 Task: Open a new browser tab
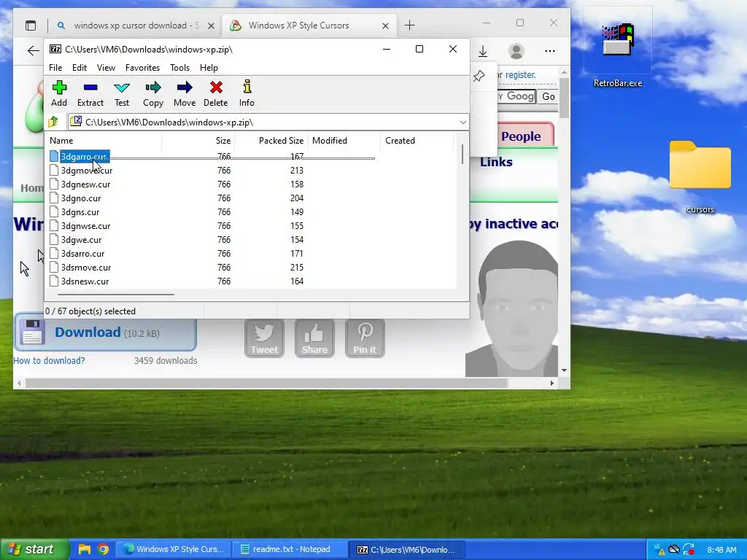(409, 26)
